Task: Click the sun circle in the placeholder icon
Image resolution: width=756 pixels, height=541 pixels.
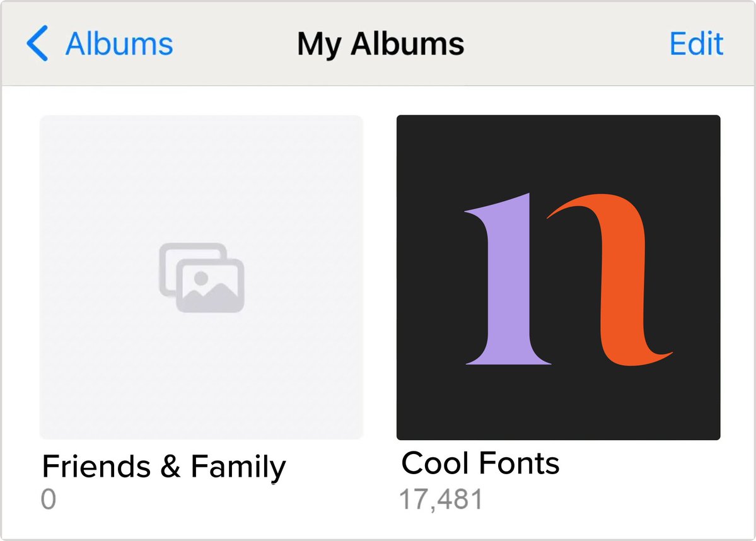Action: (201, 277)
